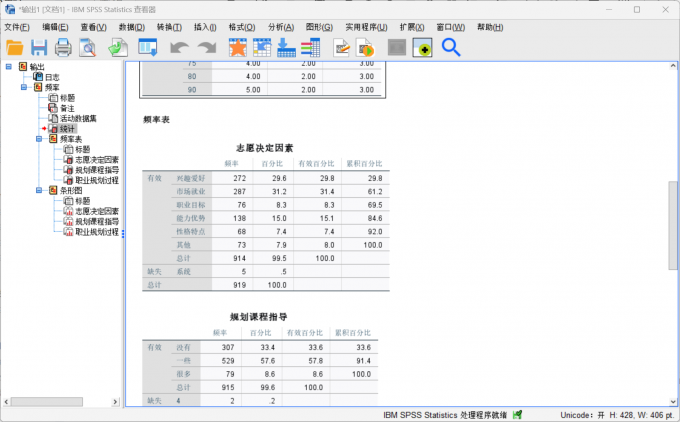
Task: Click the orange star Go to Data icon
Action: 237,47
